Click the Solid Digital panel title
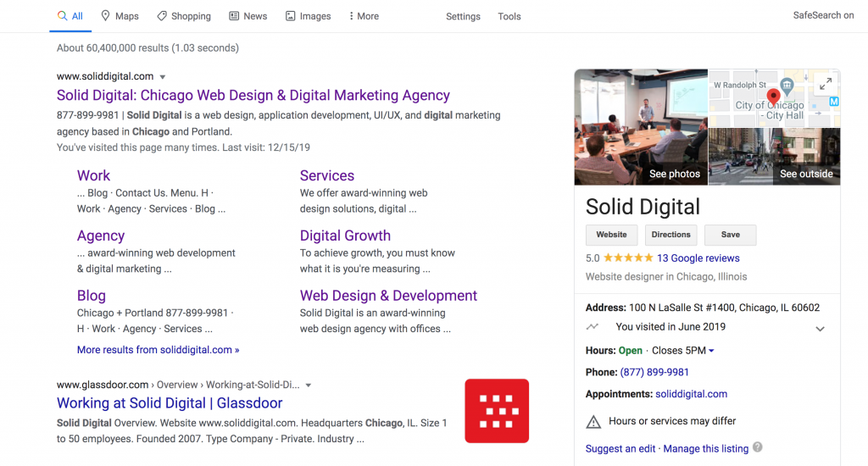The height and width of the screenshot is (466, 868). pyautogui.click(x=643, y=207)
